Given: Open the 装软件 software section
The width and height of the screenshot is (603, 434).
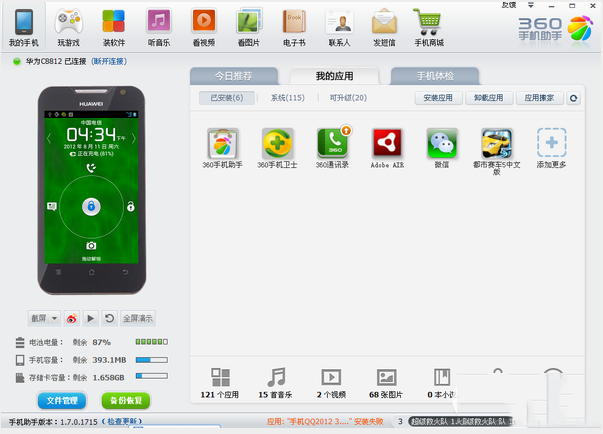Looking at the screenshot, I should click(113, 28).
